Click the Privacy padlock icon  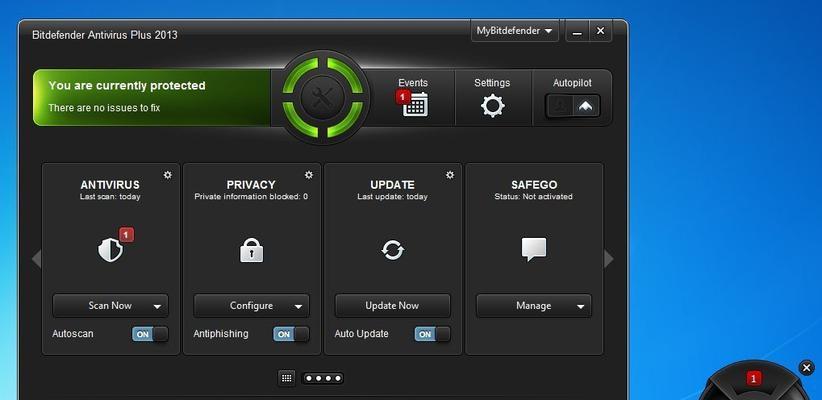252,250
